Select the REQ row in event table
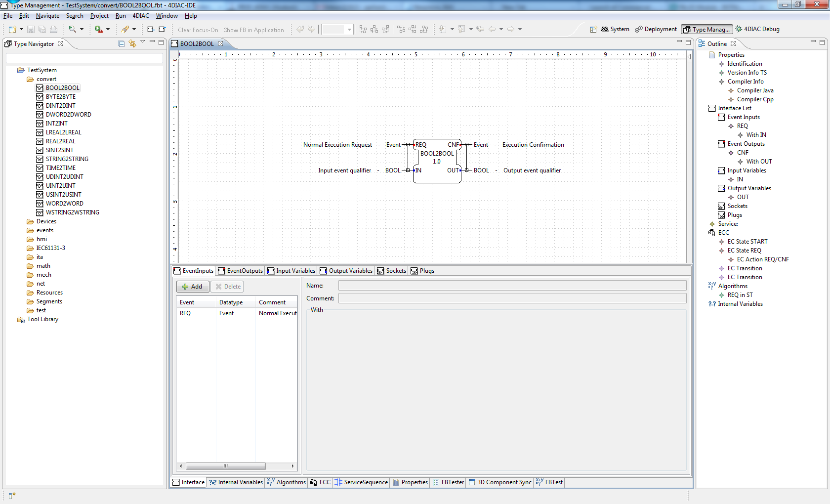This screenshot has width=830, height=504. pyautogui.click(x=237, y=313)
